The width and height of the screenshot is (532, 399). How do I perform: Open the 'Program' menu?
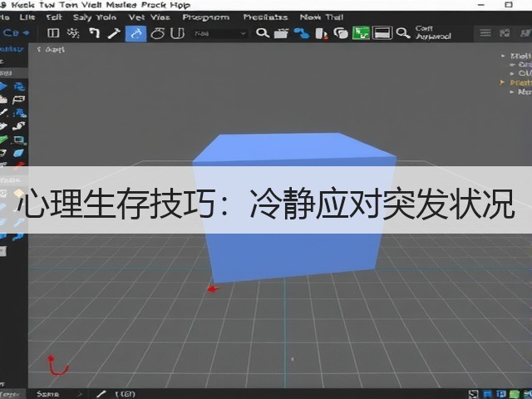[x=206, y=17]
